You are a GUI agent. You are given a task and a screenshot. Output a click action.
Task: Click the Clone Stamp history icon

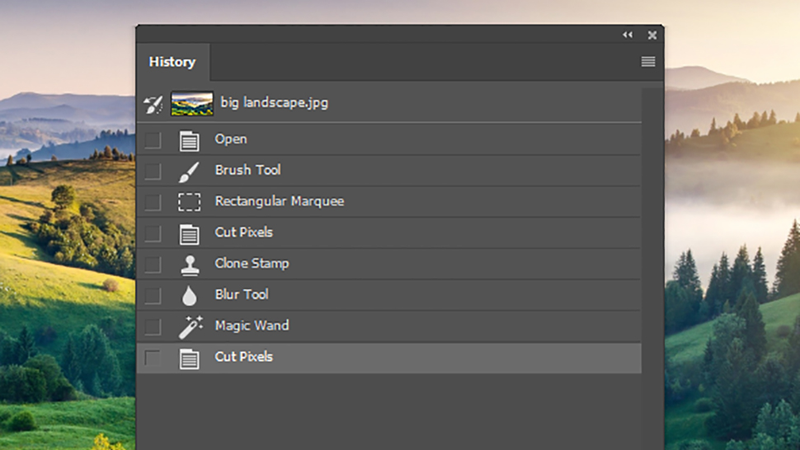click(x=190, y=265)
